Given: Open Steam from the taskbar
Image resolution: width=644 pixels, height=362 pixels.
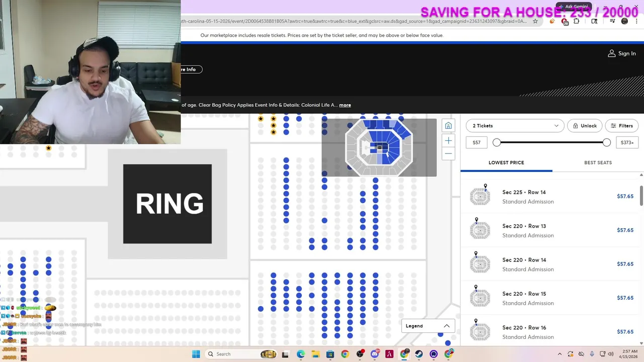Looking at the screenshot, I should pos(419,354).
